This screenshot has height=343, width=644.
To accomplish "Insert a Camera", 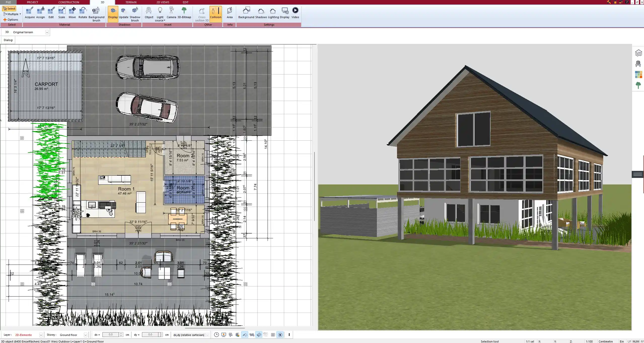I will 171,13.
